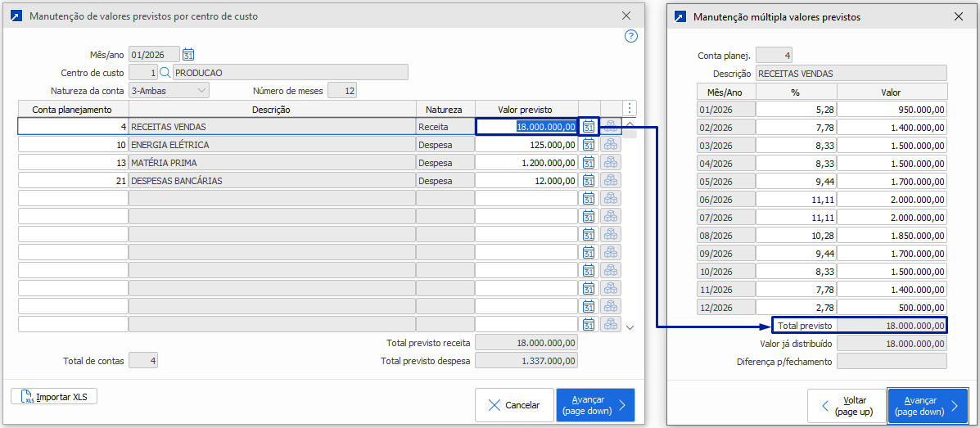Click the blue help question mark icon

tap(630, 36)
